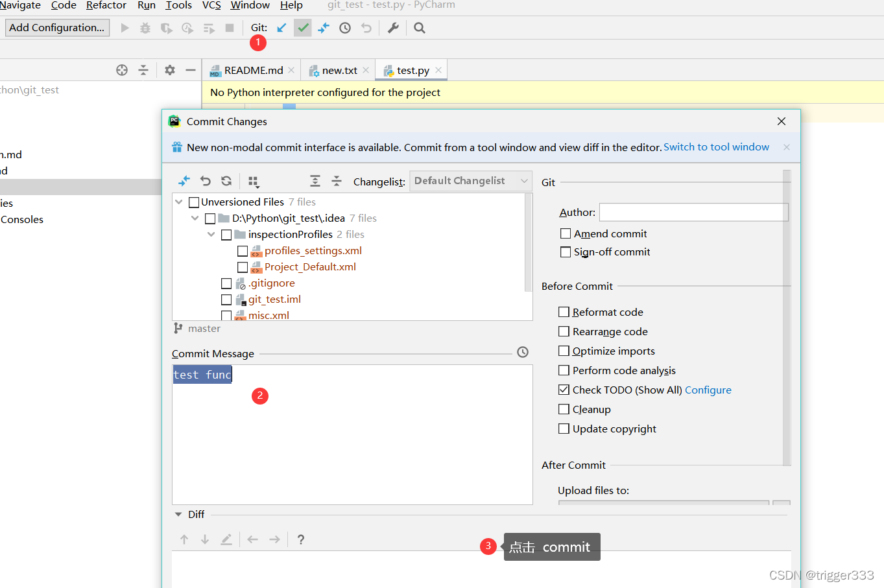Click Previous Difference up arrow in Diff
The width and height of the screenshot is (884, 588).
tap(184, 539)
